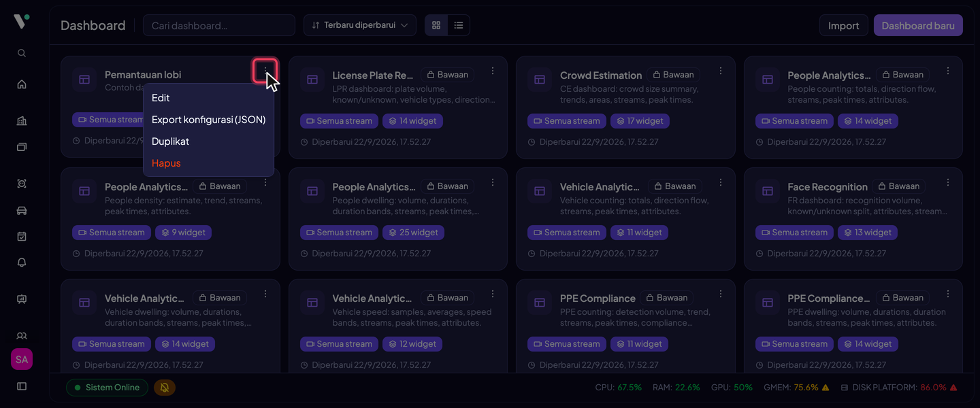Open three-dot menu on the People dwelling card
980x408 pixels.
click(x=493, y=182)
